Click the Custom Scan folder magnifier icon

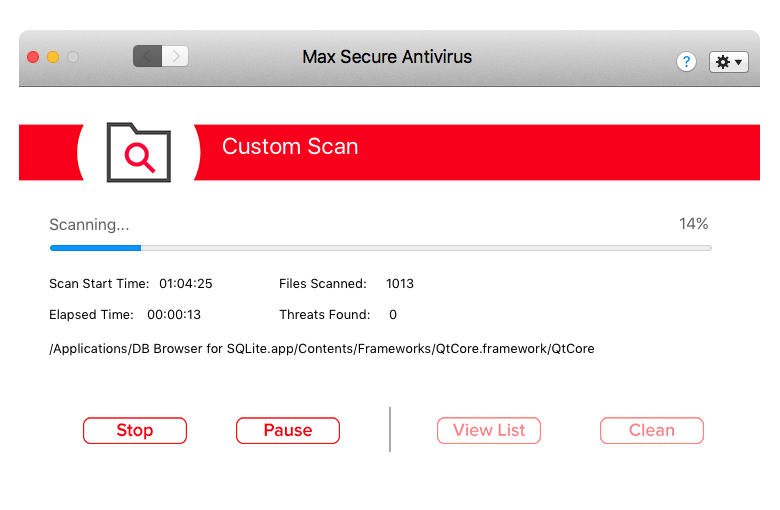139,152
